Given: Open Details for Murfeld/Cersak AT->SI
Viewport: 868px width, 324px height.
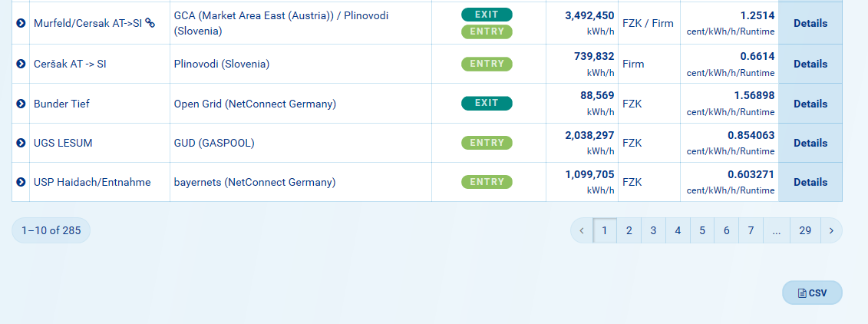Looking at the screenshot, I should click(810, 23).
